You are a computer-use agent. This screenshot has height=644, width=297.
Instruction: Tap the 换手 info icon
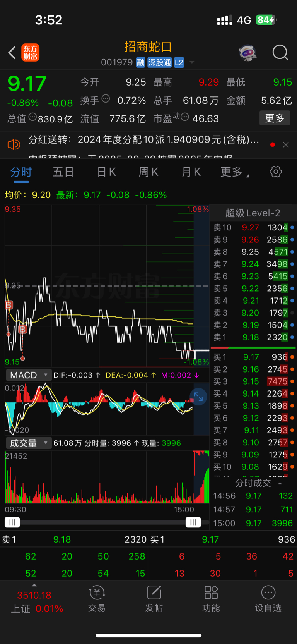[x=106, y=99]
